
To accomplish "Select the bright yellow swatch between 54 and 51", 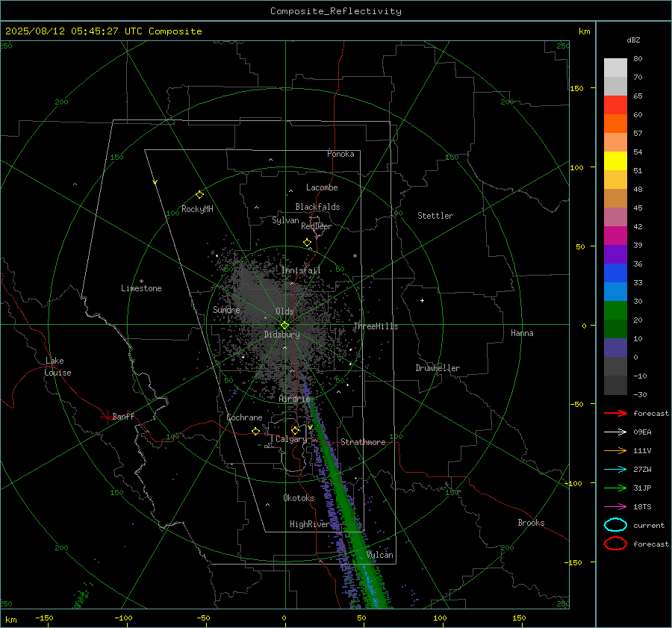I will pyautogui.click(x=615, y=161).
